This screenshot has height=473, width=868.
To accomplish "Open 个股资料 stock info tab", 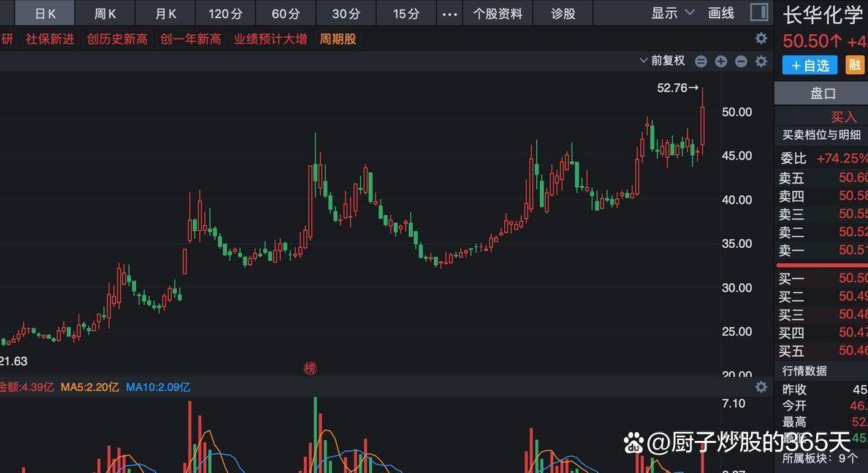I will [x=498, y=13].
